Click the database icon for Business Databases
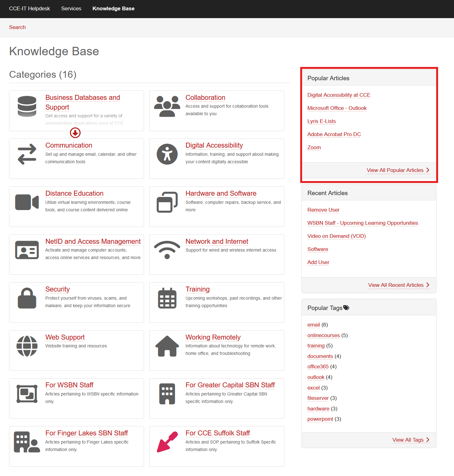The width and height of the screenshot is (454, 476). click(27, 106)
